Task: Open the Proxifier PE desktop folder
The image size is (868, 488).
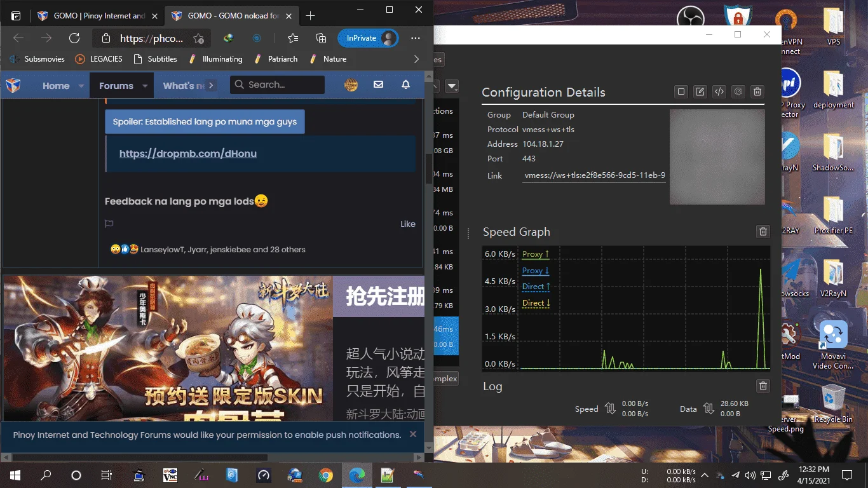Action: click(833, 215)
